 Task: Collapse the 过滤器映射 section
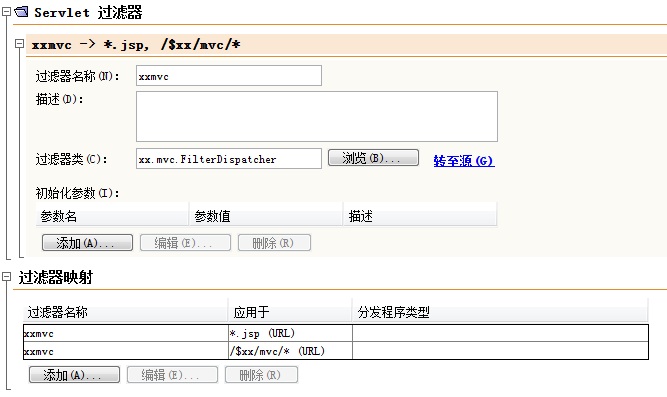[x=6, y=277]
